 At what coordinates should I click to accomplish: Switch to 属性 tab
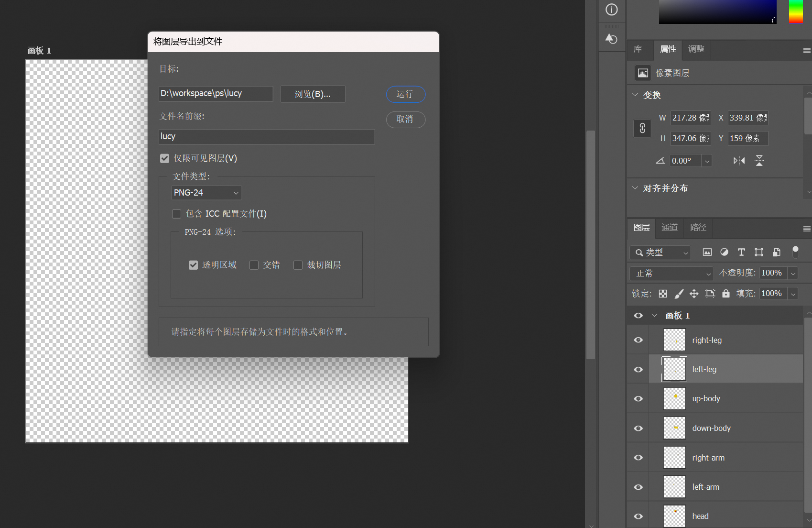point(668,49)
